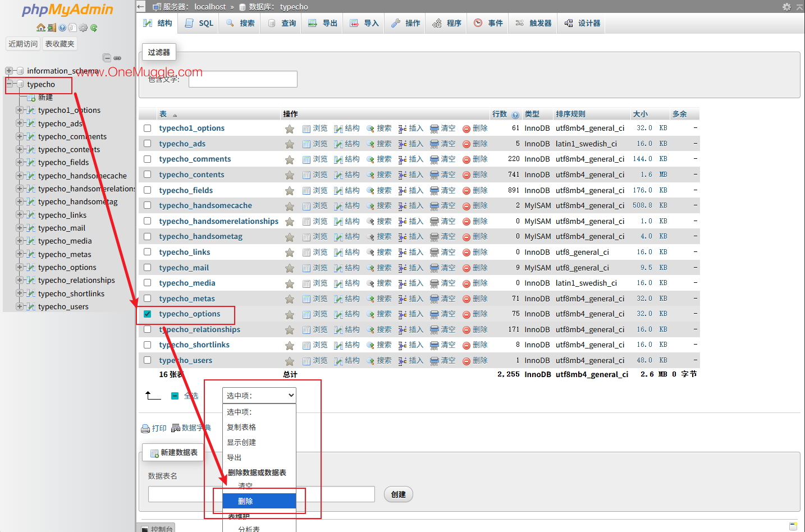
Task: Collapse top navigation arrow button
Action: [141, 7]
